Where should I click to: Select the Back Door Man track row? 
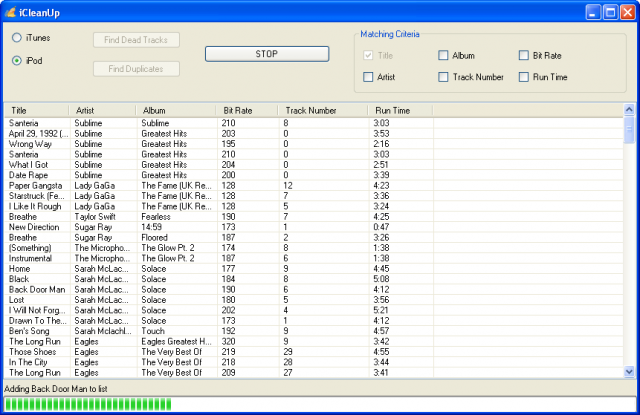314,290
